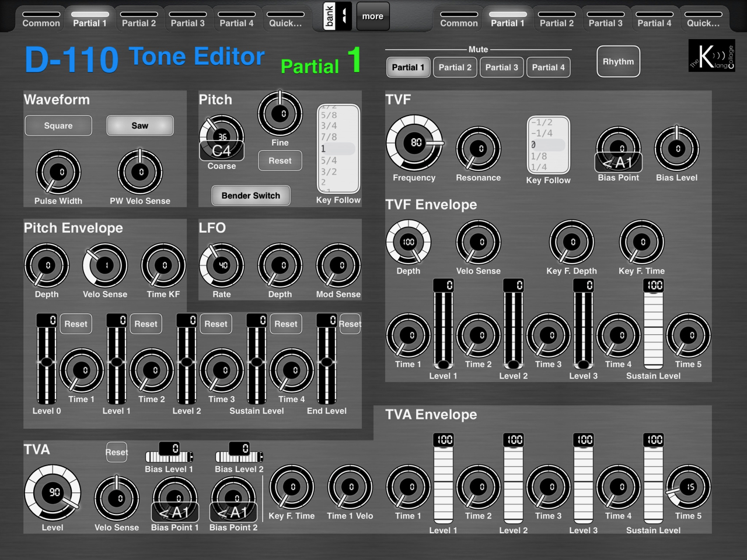Click the Pitch Envelope Velo Sense knob
Viewport: 747px width, 560px height.
click(x=105, y=265)
